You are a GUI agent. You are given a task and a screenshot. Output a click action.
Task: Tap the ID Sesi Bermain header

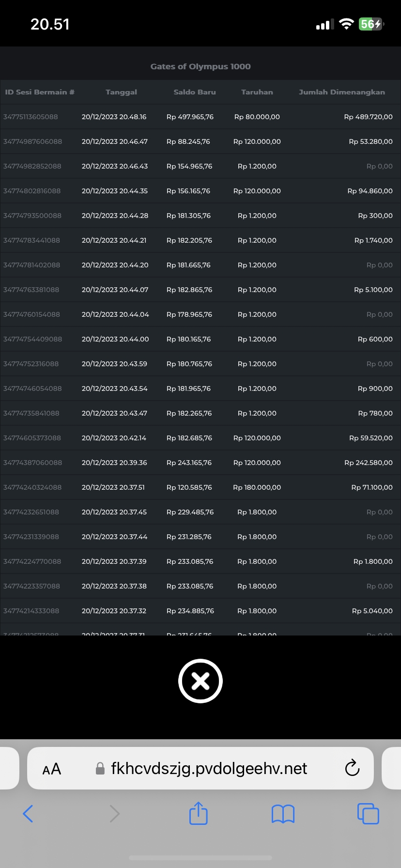(x=40, y=92)
